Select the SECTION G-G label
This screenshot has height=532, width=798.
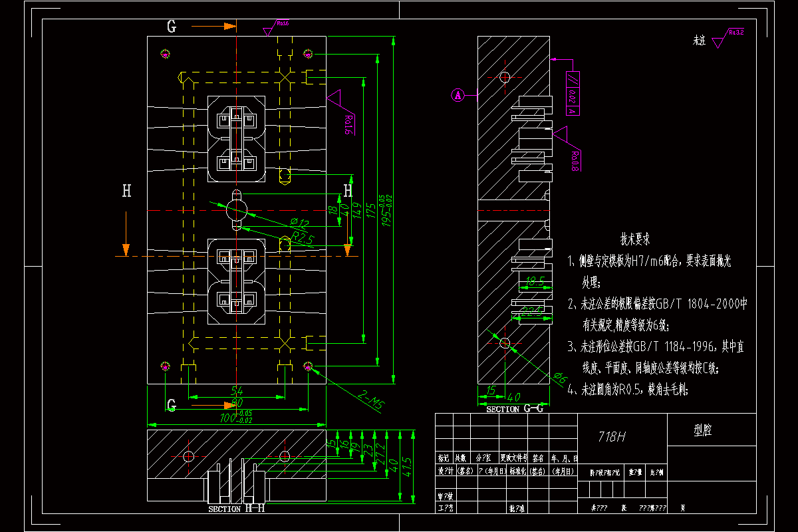(x=514, y=409)
